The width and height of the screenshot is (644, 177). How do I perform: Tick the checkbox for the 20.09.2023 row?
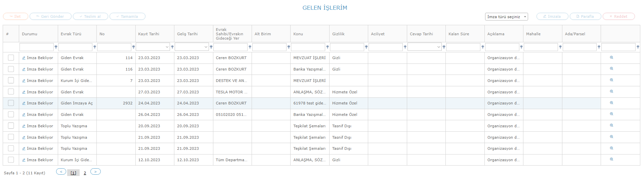11,126
